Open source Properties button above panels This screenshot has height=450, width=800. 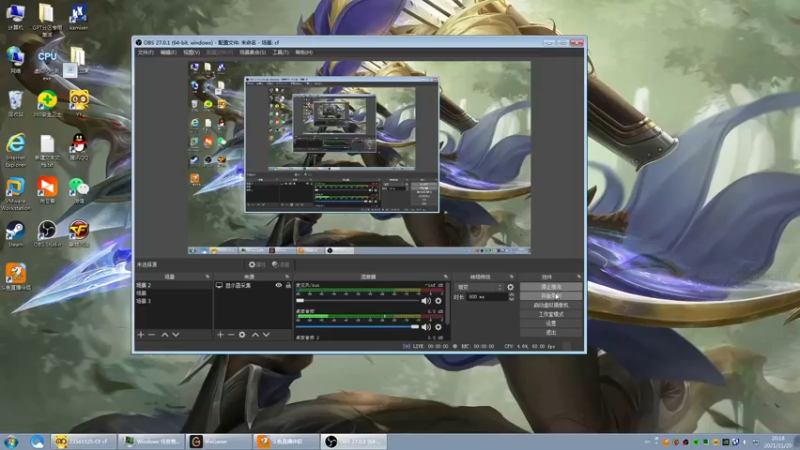click(x=257, y=264)
